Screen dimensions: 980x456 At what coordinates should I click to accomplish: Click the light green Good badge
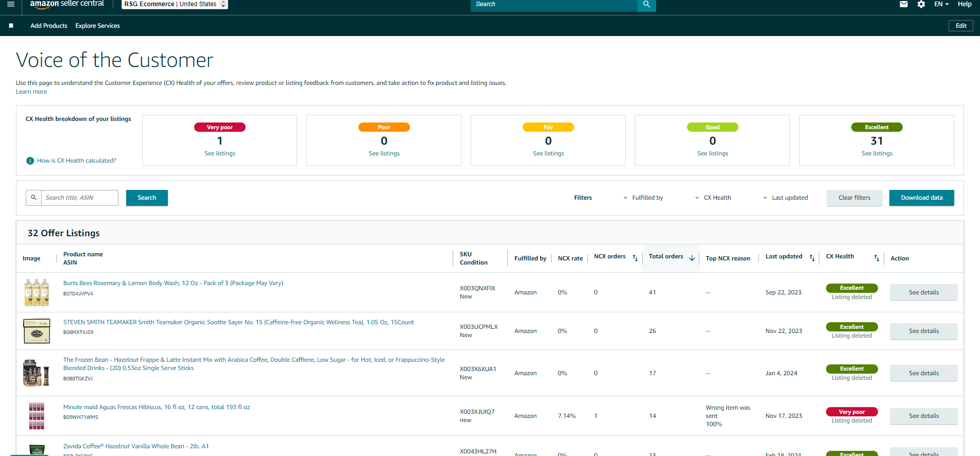713,127
